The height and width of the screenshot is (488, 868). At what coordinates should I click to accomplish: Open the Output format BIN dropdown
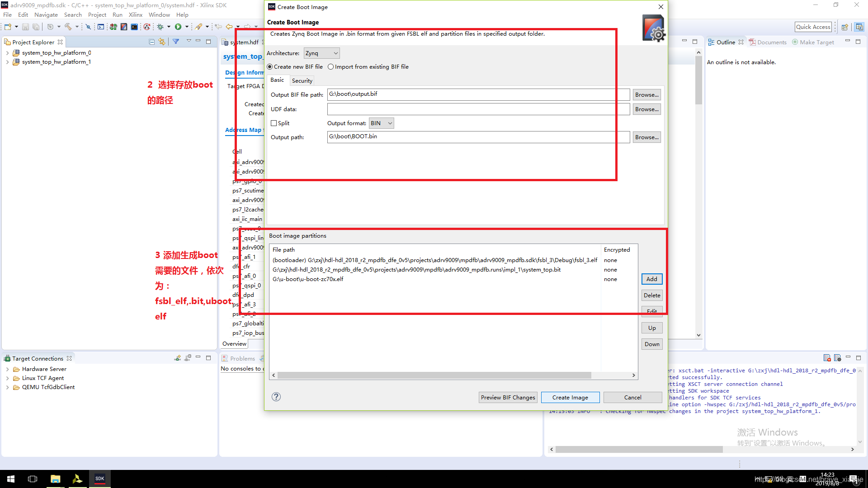tap(381, 123)
